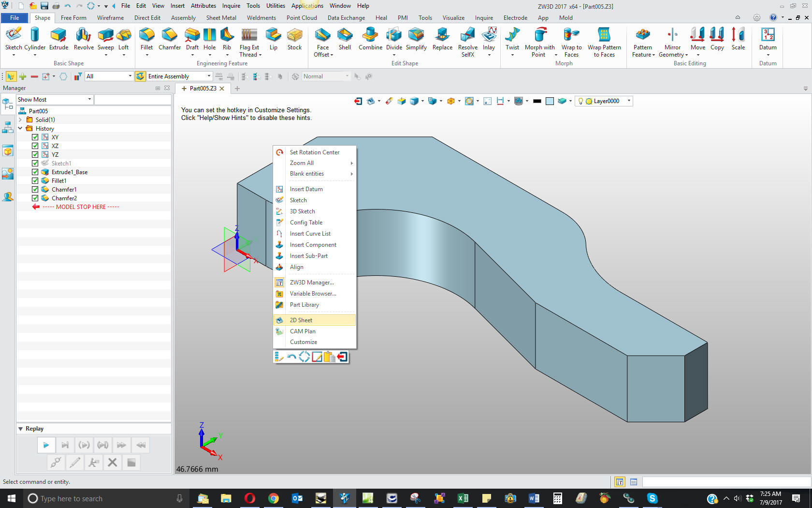812x508 pixels.
Task: Open the Attributes menu
Action: pyautogui.click(x=203, y=6)
